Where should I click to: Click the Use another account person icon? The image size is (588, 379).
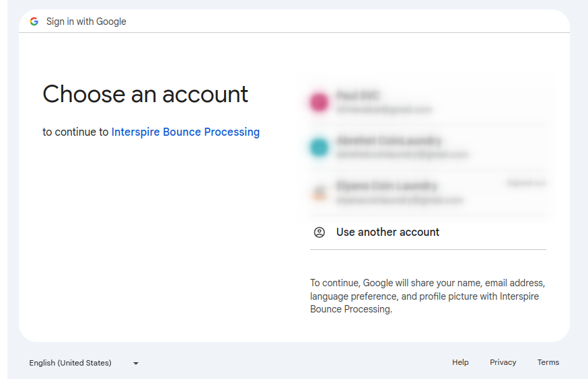[319, 233]
